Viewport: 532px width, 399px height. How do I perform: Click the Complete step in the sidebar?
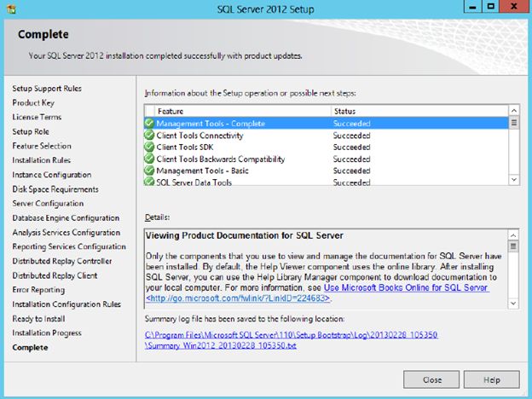coord(30,348)
